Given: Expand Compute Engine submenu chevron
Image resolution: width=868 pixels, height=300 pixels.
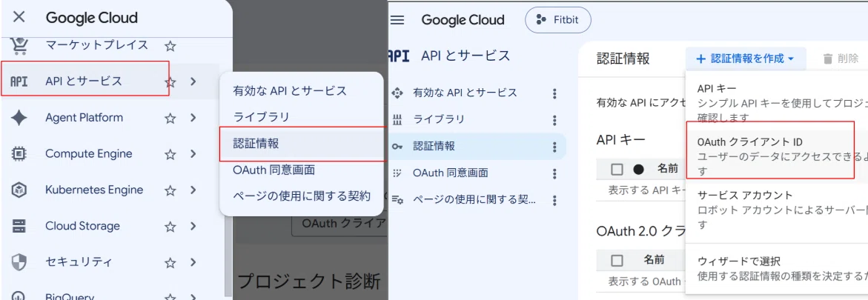Looking at the screenshot, I should pos(193,154).
